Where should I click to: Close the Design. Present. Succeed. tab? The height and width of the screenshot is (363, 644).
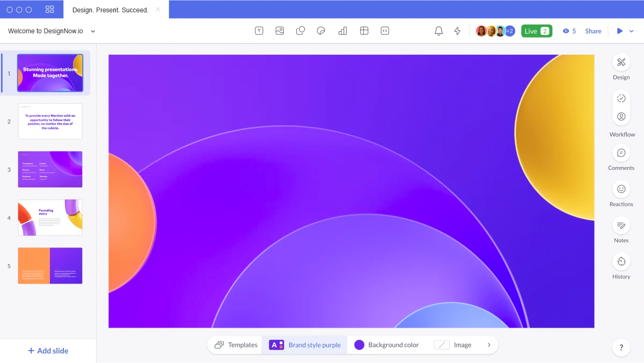click(158, 10)
